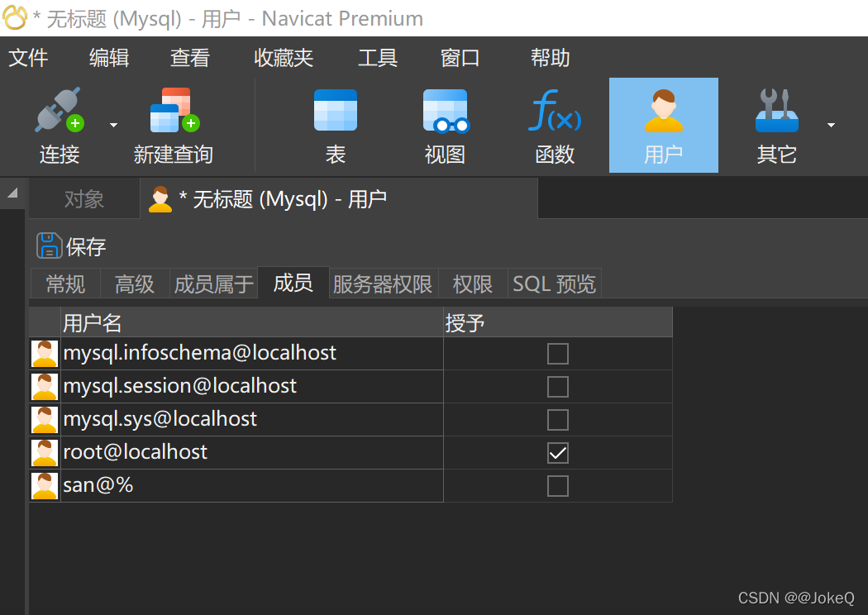Click the Others (其它) tools icon

[777, 110]
